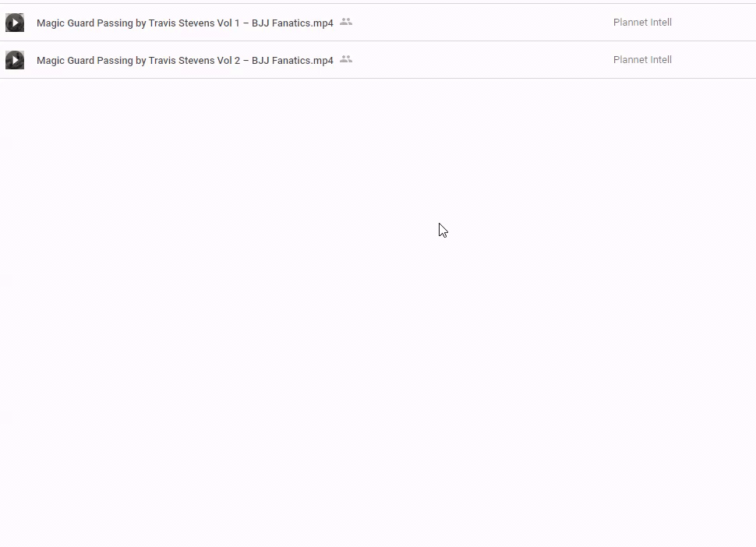Click the video play icon for Vol 2

pyautogui.click(x=15, y=60)
